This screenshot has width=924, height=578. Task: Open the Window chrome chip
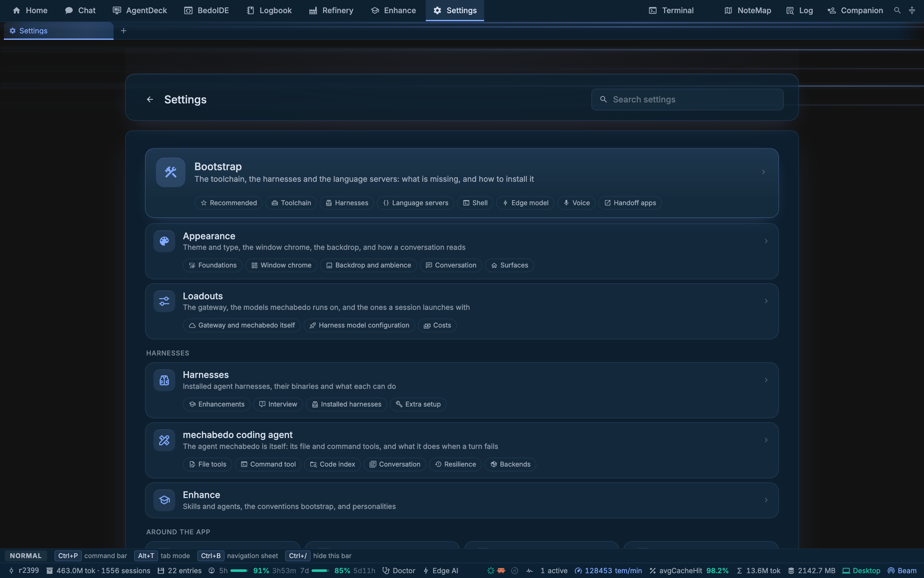(x=281, y=265)
